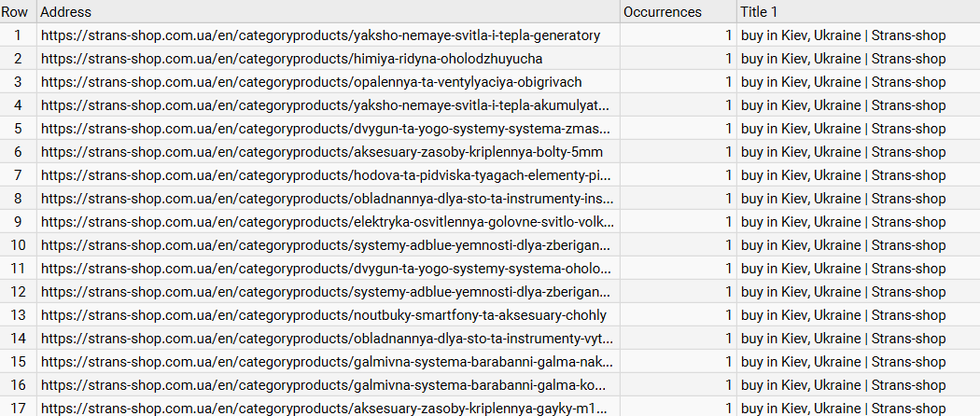The width and height of the screenshot is (980, 416).
Task: Click row number 5 cell
Action: tap(18, 129)
